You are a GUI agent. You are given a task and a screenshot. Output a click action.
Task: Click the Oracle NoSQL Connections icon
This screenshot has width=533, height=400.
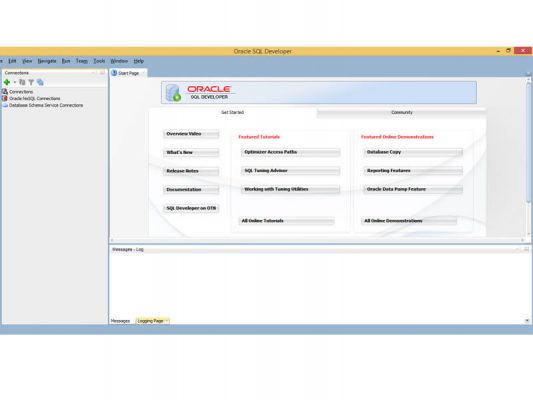click(x=5, y=99)
